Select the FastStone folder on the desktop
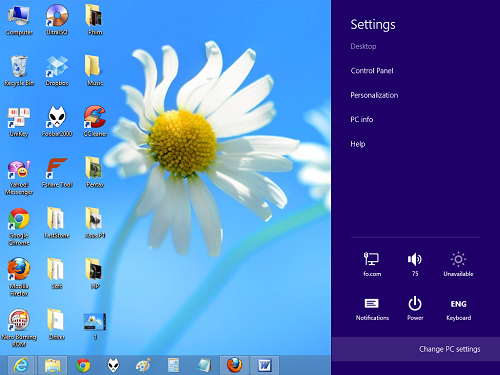 coord(57,223)
